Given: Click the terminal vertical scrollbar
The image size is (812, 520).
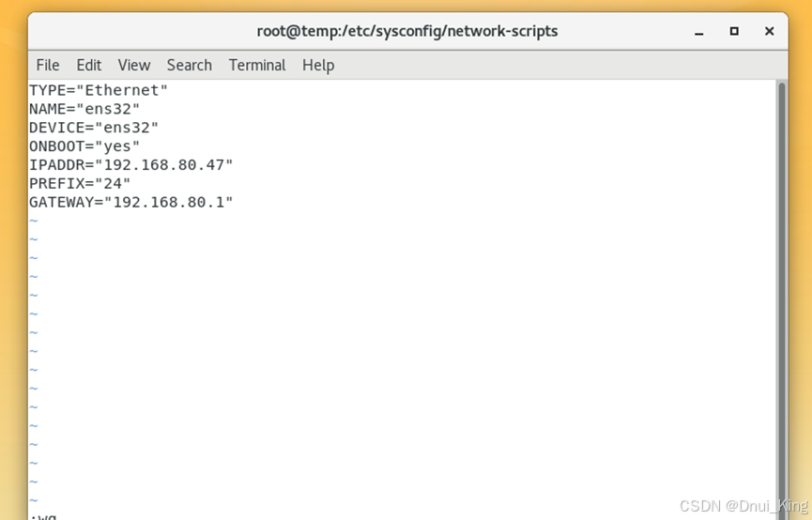Looking at the screenshot, I should tap(782, 299).
